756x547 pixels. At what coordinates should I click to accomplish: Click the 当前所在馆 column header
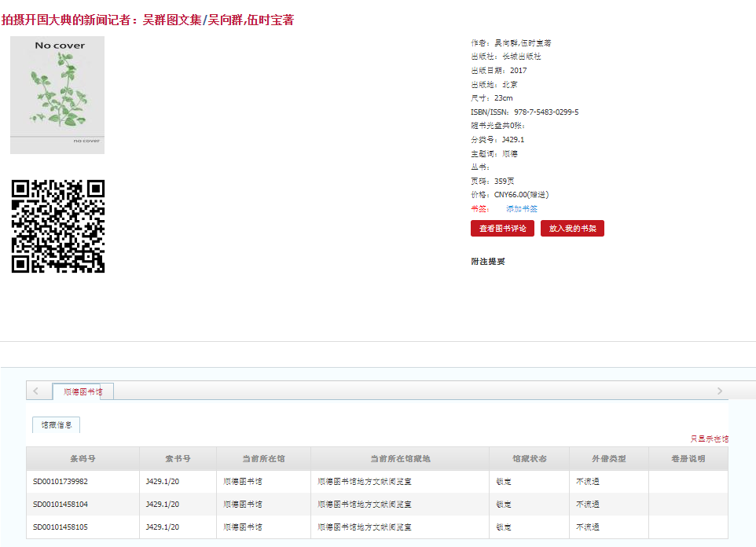(x=264, y=459)
